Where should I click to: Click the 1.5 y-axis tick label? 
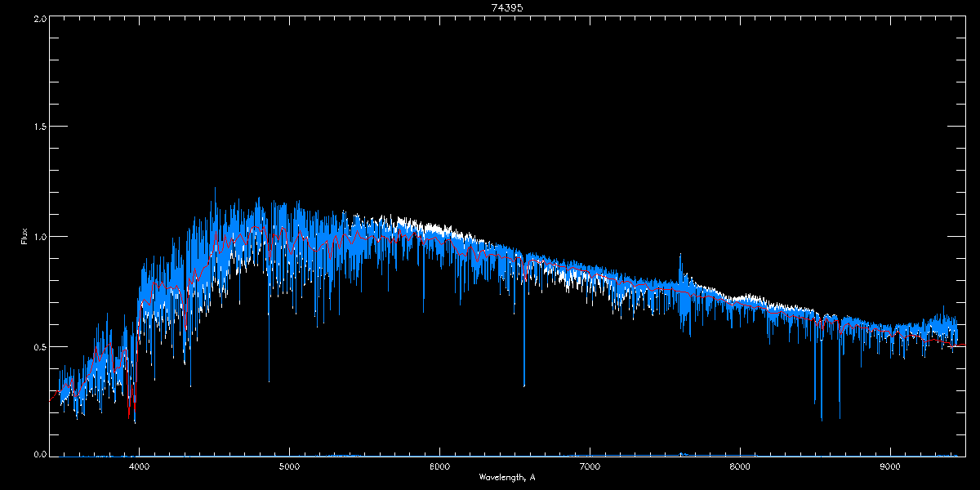(41, 127)
